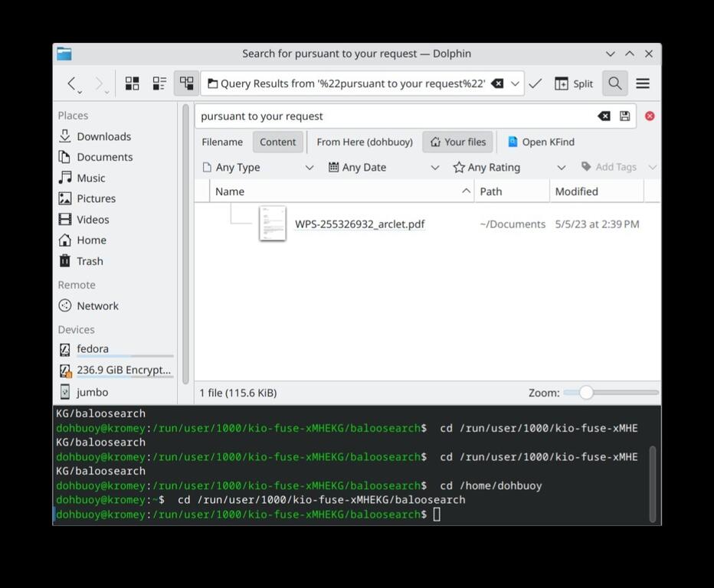Go to Trash in the Places panel
Viewport: 714px width, 588px height.
pos(90,261)
